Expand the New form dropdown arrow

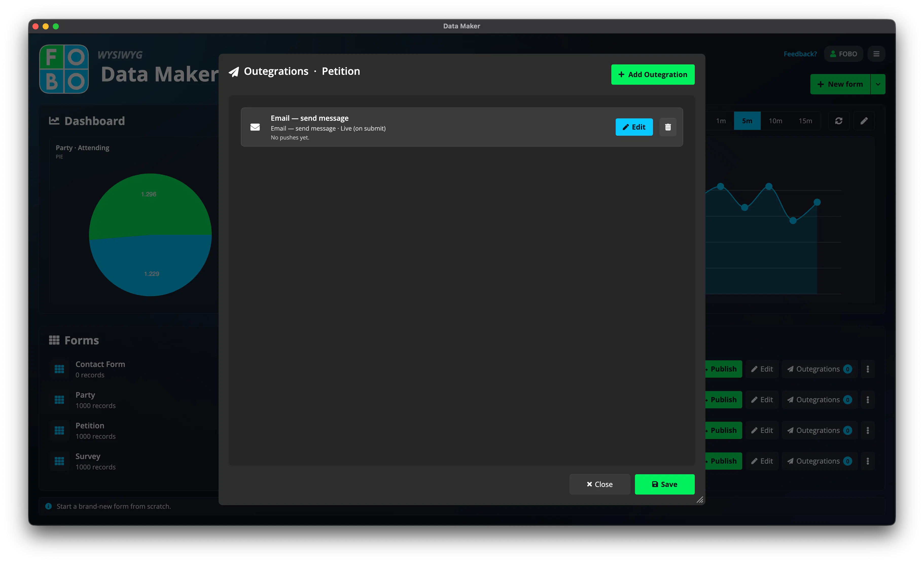[x=878, y=84]
